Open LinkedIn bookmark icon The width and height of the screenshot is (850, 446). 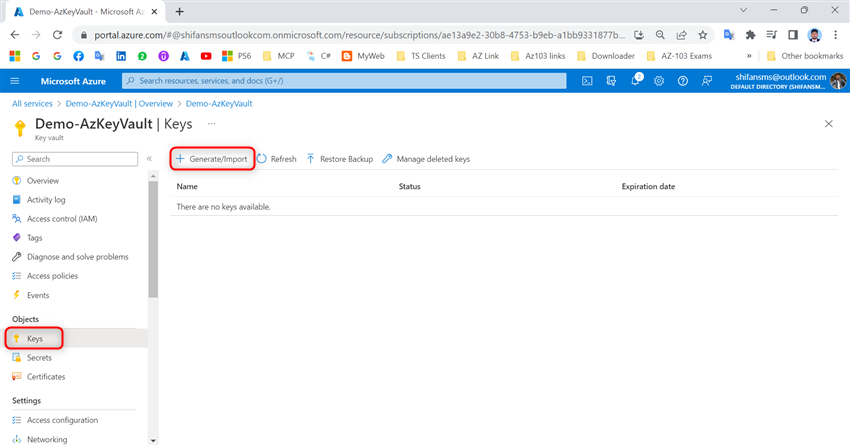pyautogui.click(x=121, y=56)
